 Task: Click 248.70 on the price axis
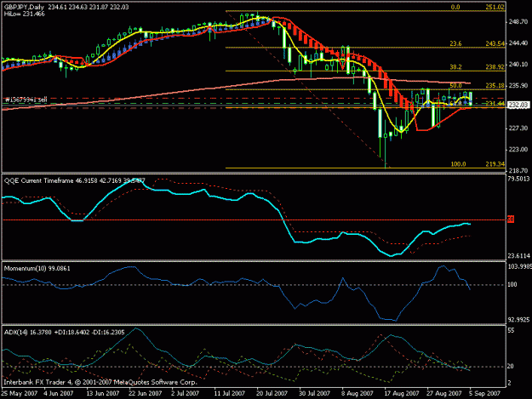point(518,22)
